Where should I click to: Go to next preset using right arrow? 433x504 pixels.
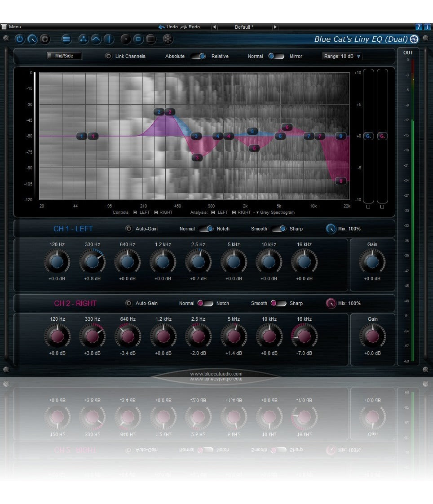click(x=275, y=27)
